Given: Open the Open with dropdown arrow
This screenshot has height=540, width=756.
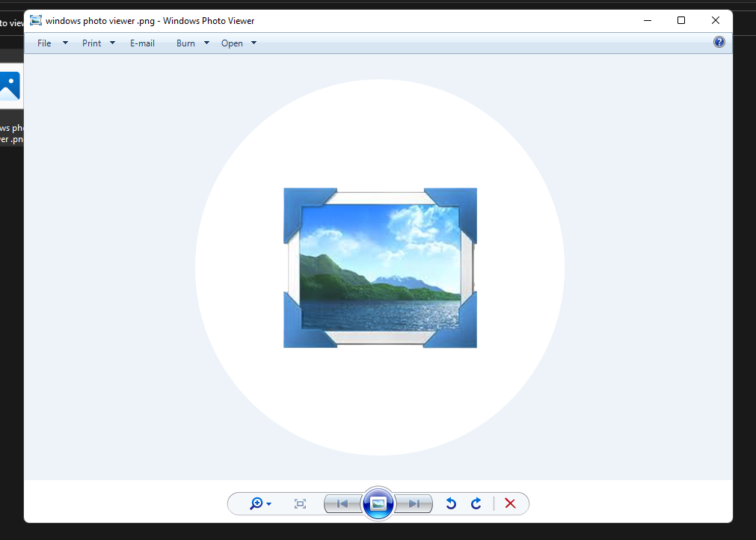Looking at the screenshot, I should 253,43.
